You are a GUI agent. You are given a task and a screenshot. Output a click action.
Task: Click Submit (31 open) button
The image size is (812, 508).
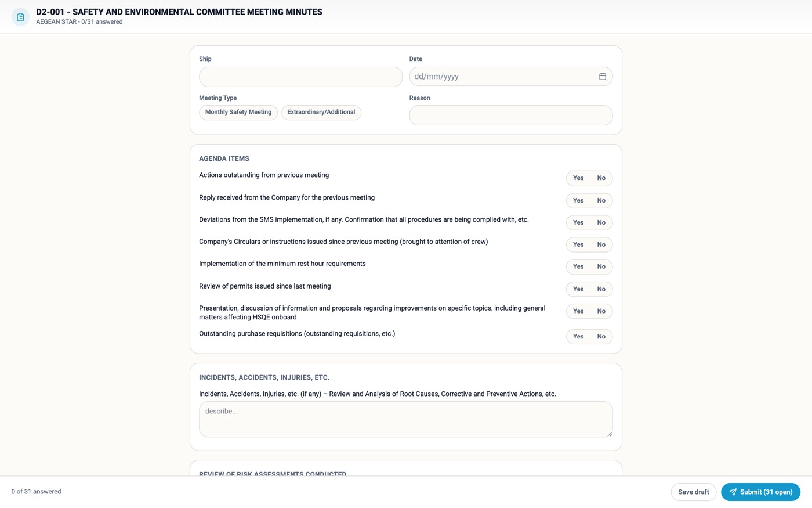[x=760, y=492]
